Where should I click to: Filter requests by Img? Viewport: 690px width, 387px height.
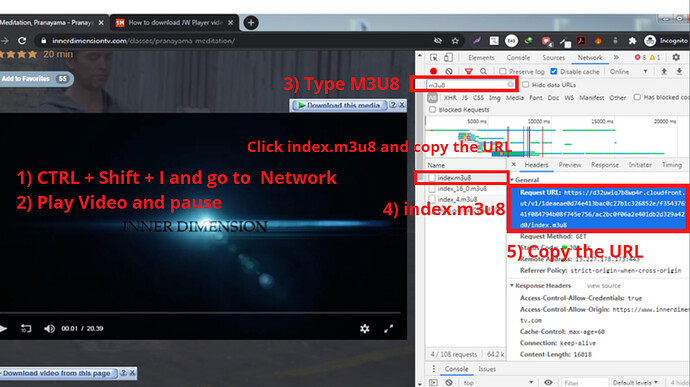pos(495,98)
